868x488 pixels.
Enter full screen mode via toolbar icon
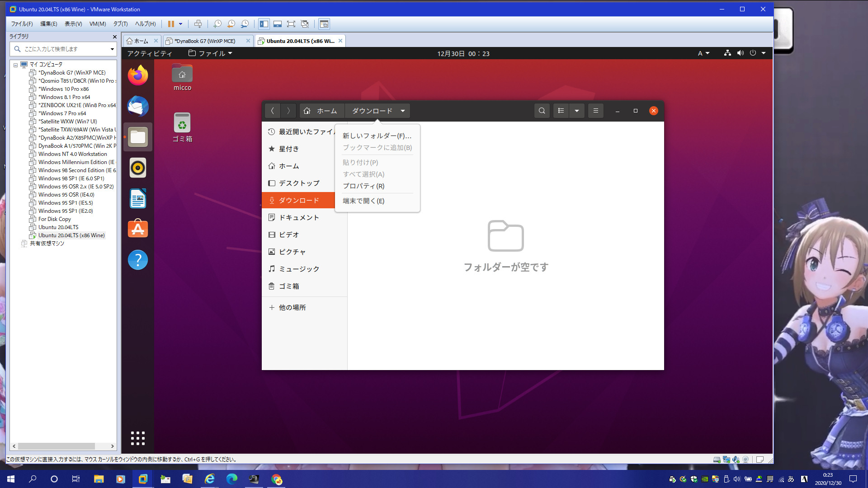point(291,24)
